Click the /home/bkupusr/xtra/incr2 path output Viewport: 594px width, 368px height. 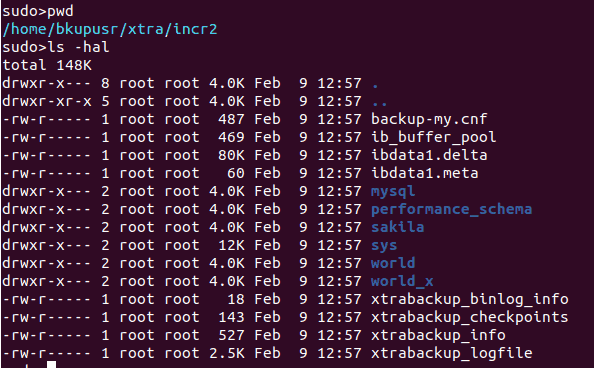tap(110, 29)
